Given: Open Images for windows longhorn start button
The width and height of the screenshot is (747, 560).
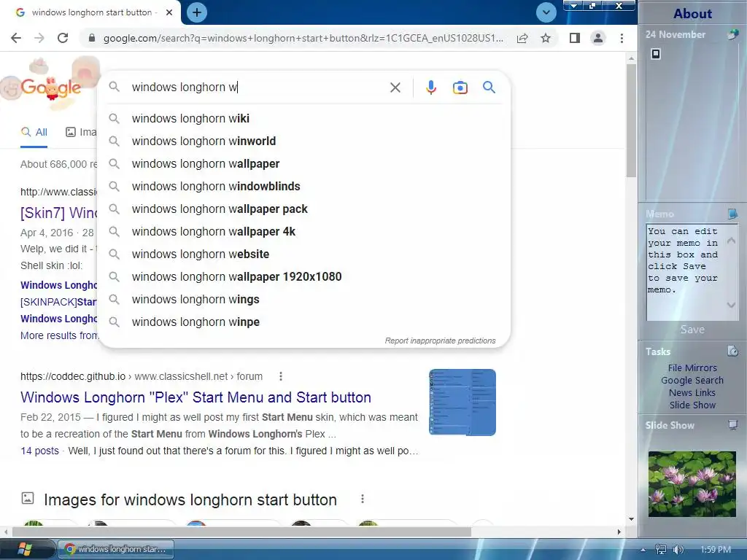Looking at the screenshot, I should coord(190,499).
